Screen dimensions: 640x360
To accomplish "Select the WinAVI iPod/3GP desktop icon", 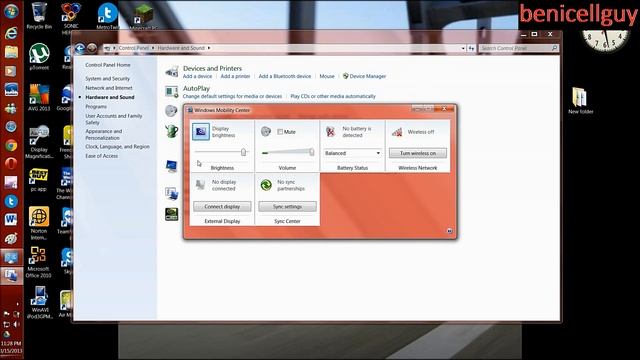I will click(40, 302).
